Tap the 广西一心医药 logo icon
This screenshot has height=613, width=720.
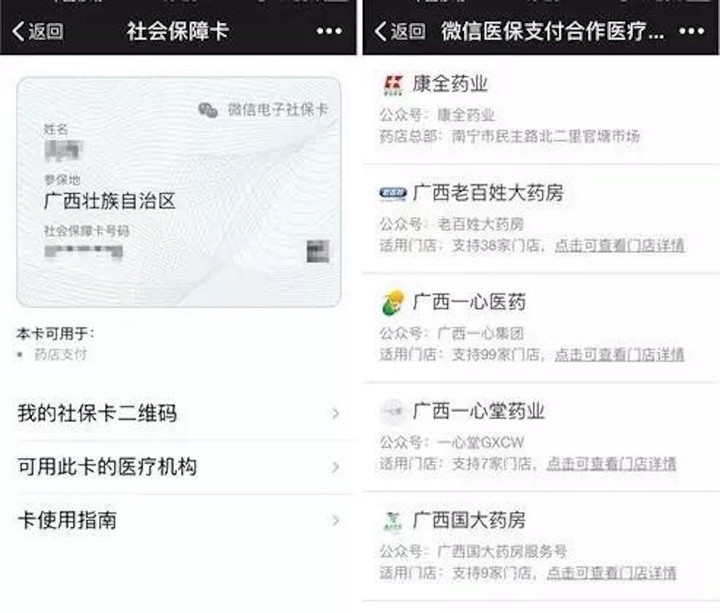(x=393, y=303)
